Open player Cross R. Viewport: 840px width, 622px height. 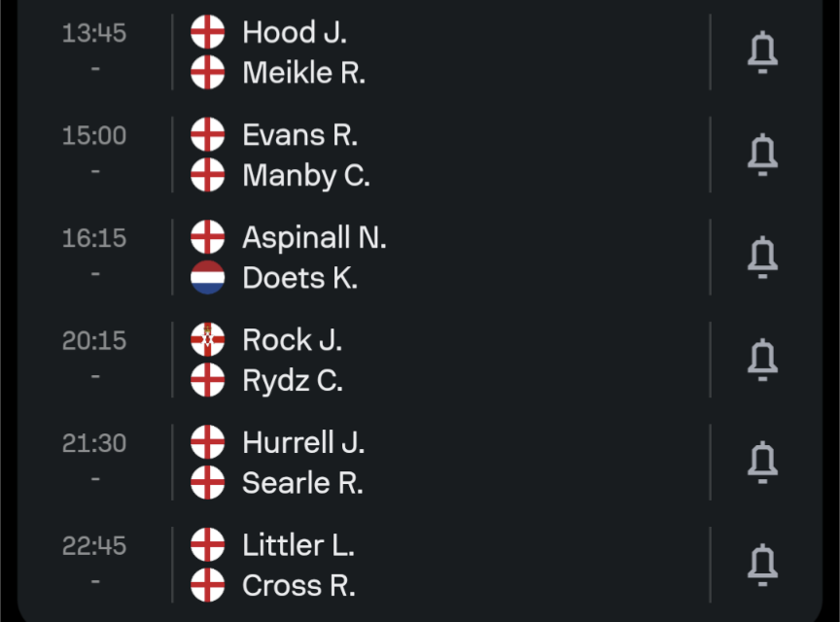(x=298, y=586)
